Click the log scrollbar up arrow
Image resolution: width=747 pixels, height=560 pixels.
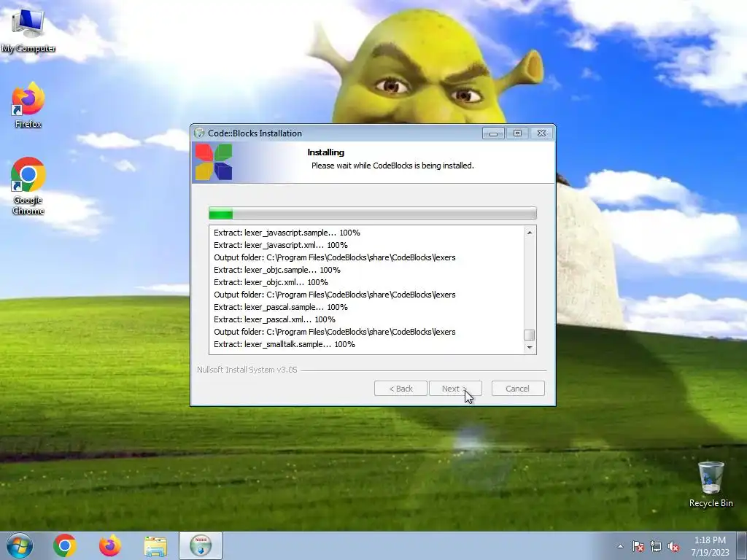(x=530, y=233)
